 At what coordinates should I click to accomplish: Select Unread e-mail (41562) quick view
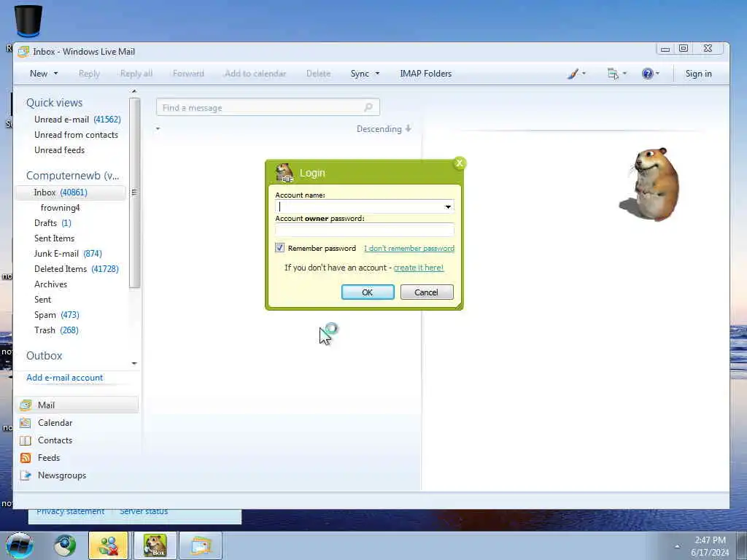(77, 120)
